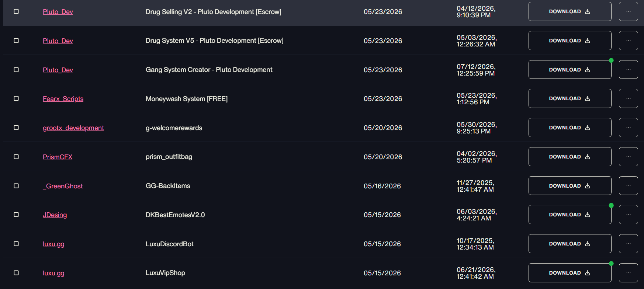The height and width of the screenshot is (289, 644).
Task: Open more options for Gang System Creator
Action: (x=629, y=70)
